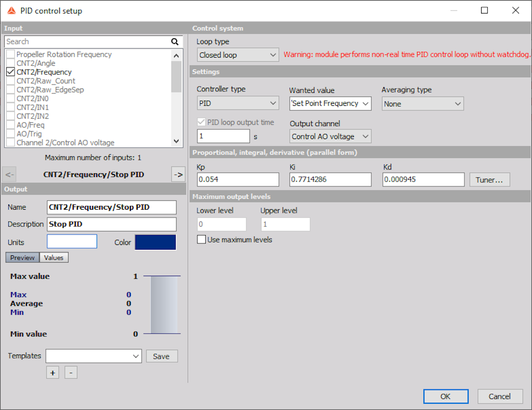Click the 'Maximum number of inputs: 1' text
Image resolution: width=532 pixels, height=410 pixels.
pyautogui.click(x=93, y=158)
